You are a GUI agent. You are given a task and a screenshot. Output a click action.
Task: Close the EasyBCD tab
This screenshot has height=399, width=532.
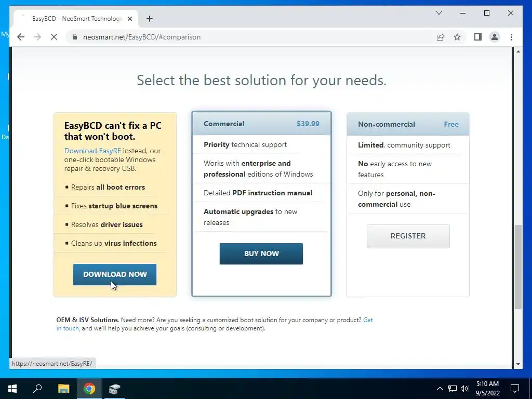129,19
